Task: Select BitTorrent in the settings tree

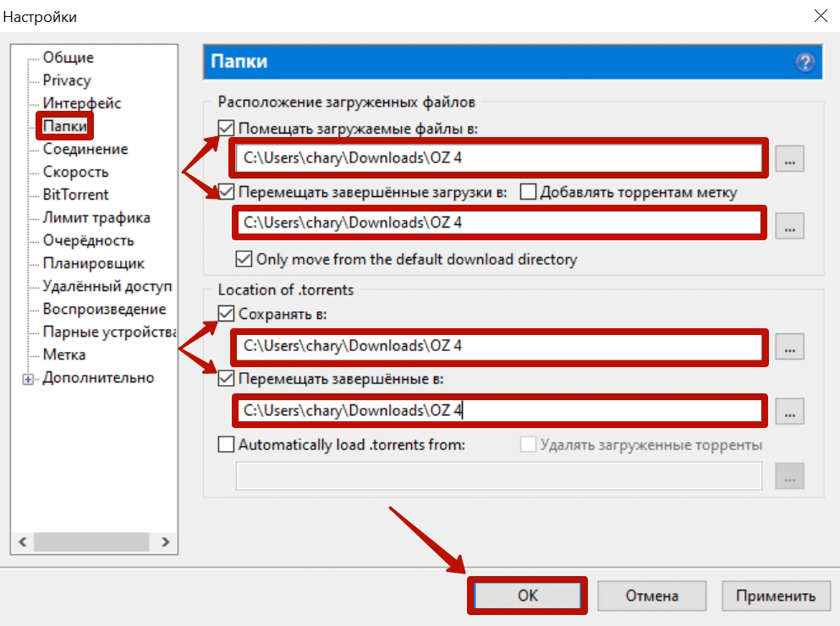Action: pos(75,195)
